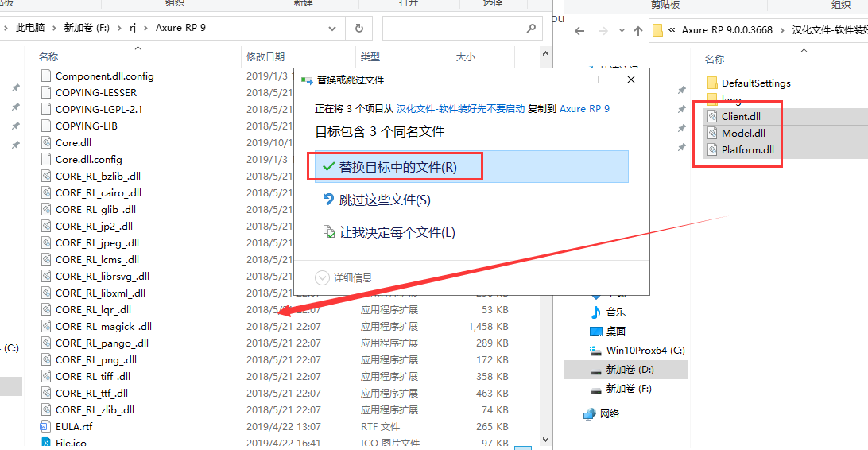Select CORE_RL_librsvg_.dll file icon

(x=46, y=276)
